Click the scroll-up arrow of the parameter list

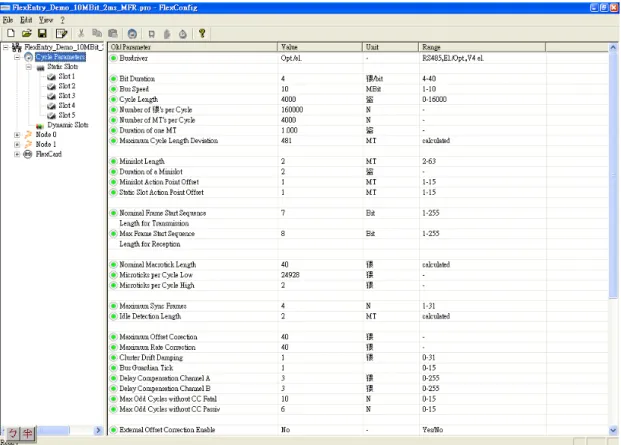613,48
